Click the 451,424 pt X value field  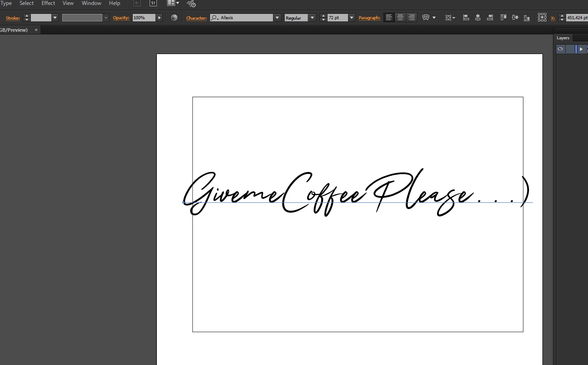point(577,18)
